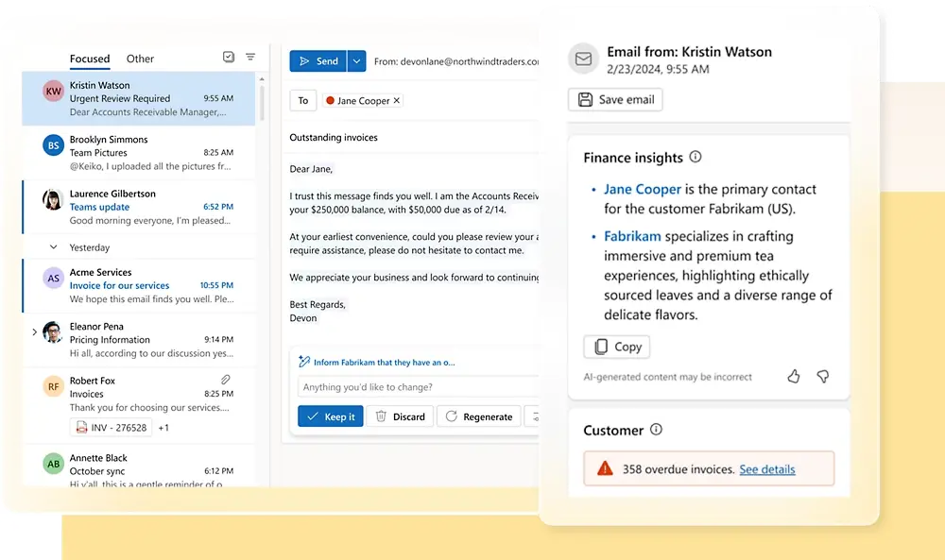This screenshot has width=945, height=560.
Task: Copy the Finance insights text
Action: 616,347
